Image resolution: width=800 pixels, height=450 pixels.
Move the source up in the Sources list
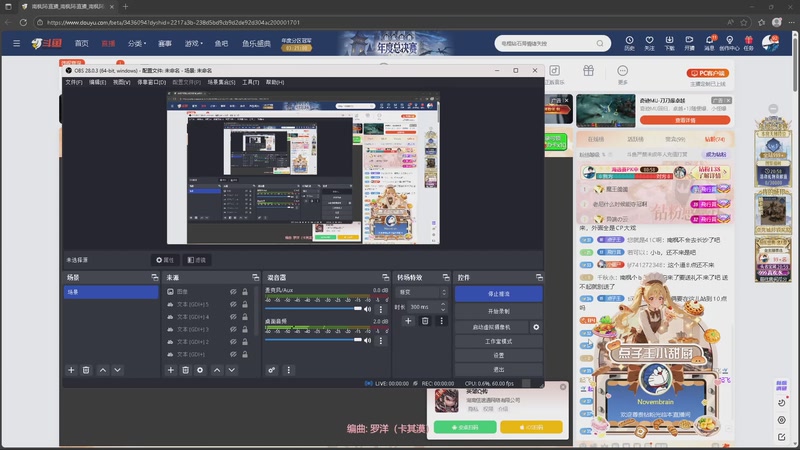217,370
